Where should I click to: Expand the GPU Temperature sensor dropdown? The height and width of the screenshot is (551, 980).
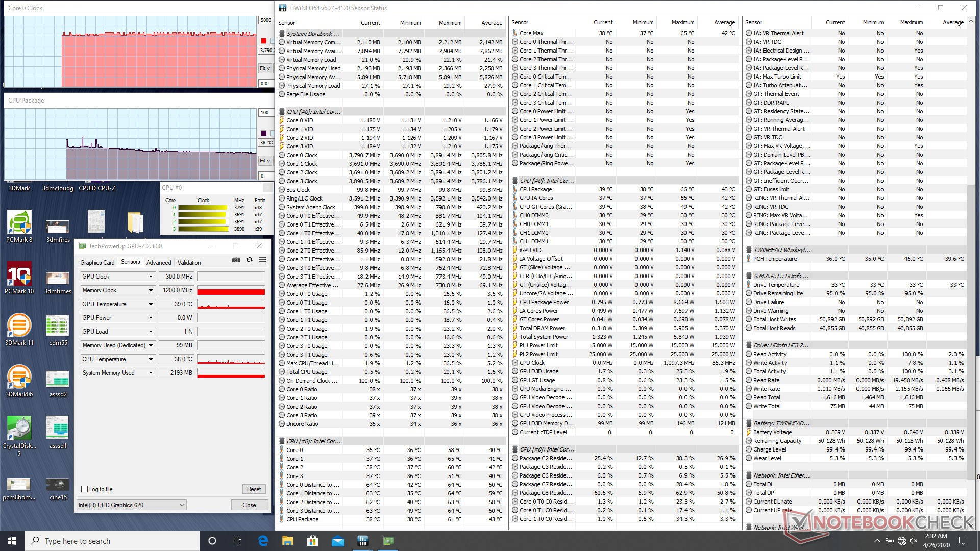[151, 304]
